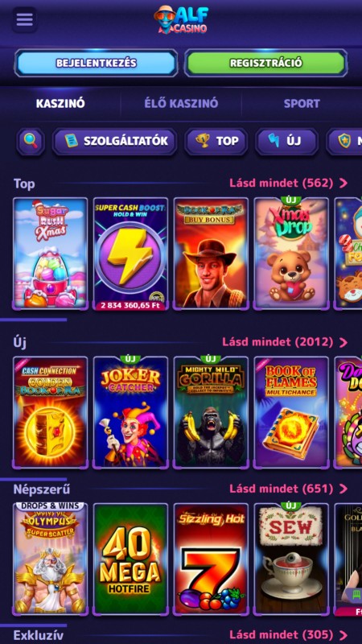Launch Super Cash Boost game
Viewport: 362px width, 644px height.
coord(130,254)
